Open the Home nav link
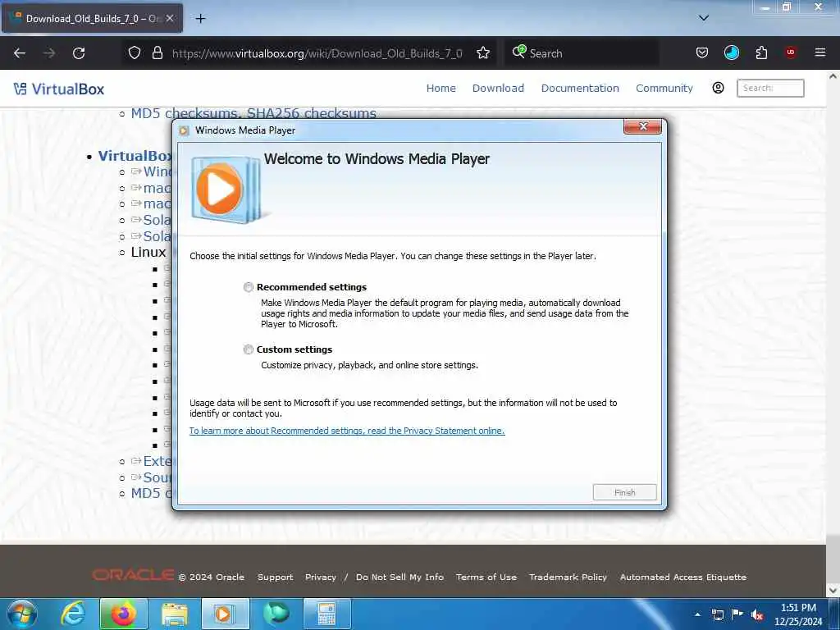Image resolution: width=840 pixels, height=630 pixels. (441, 88)
